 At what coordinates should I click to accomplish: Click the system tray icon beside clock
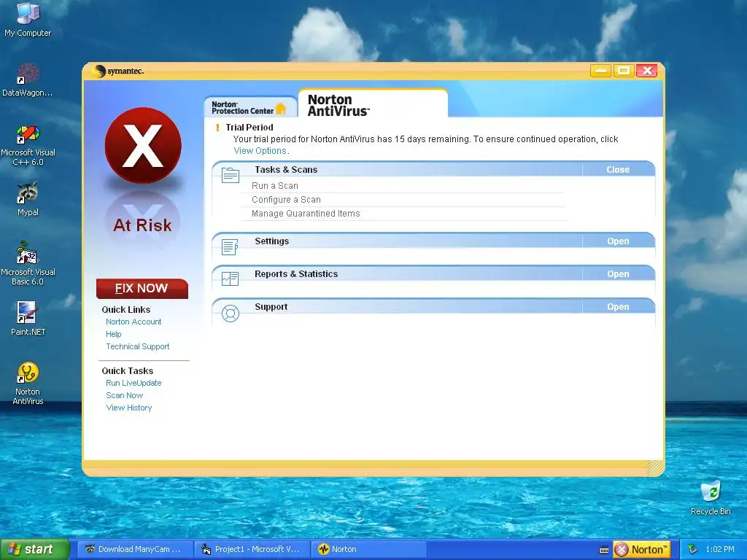(x=692, y=550)
